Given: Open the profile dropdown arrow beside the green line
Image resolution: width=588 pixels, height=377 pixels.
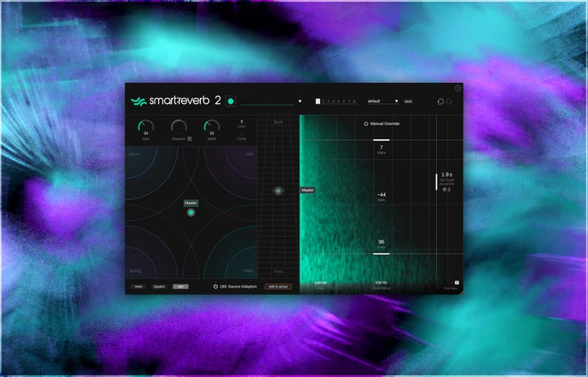Looking at the screenshot, I should (x=300, y=101).
